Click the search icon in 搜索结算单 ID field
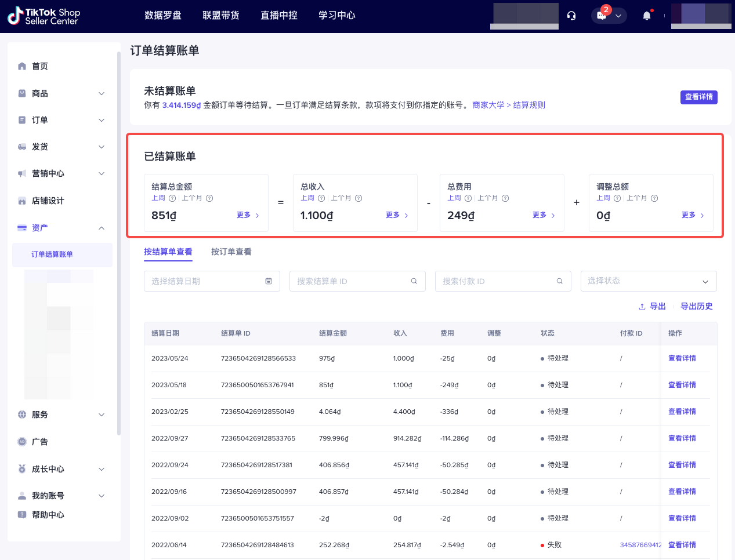 coord(414,281)
